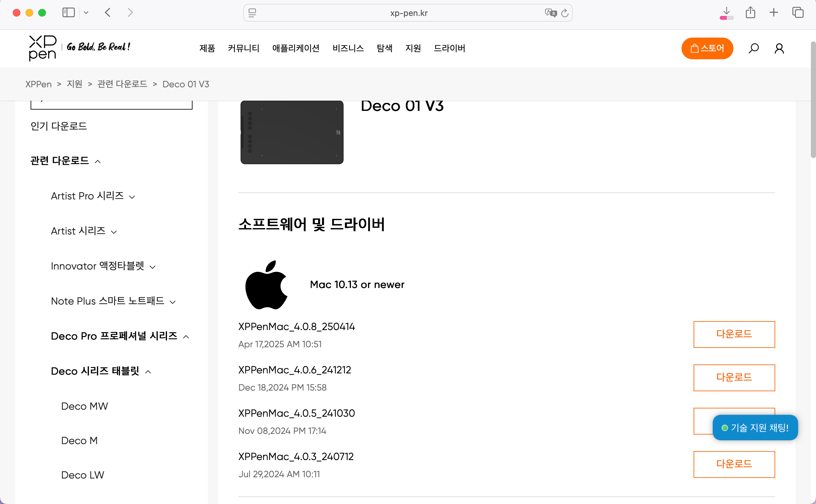Reload the page
Viewport: 816px width, 504px height.
565,13
